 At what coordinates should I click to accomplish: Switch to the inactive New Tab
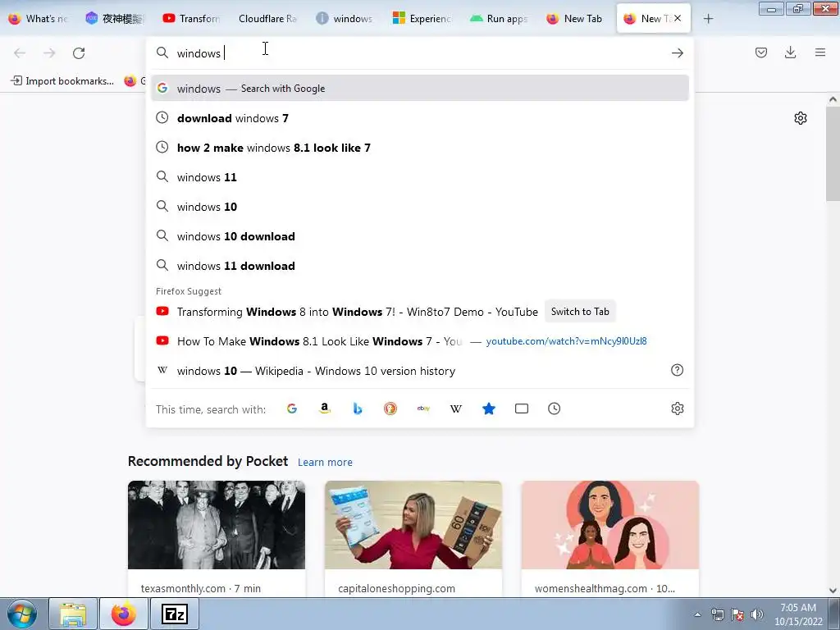pyautogui.click(x=575, y=19)
